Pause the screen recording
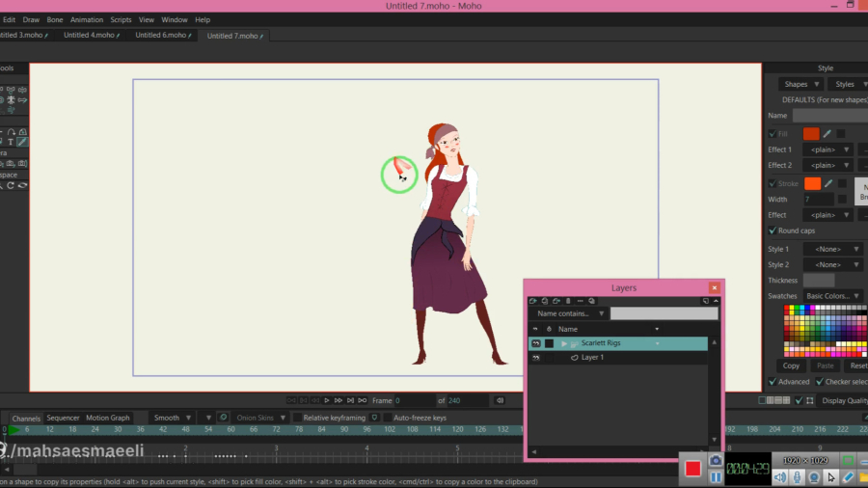The height and width of the screenshot is (488, 868). tap(716, 477)
